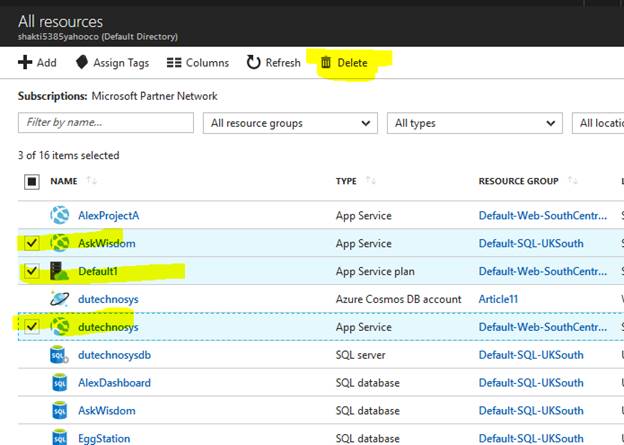The width and height of the screenshot is (624, 445).
Task: Click the Default1 App Service plan icon
Action: tap(60, 271)
